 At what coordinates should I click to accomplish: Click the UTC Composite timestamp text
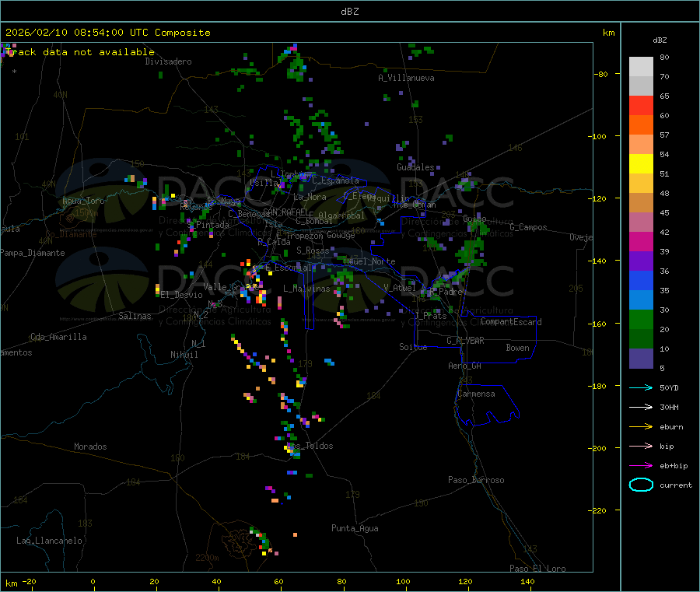coord(108,33)
